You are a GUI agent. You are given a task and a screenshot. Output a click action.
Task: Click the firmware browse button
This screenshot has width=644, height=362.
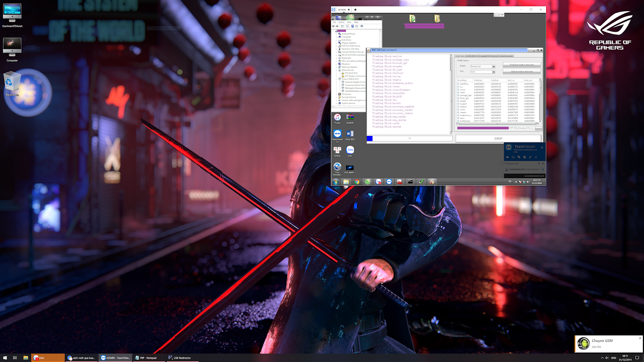coord(539,128)
